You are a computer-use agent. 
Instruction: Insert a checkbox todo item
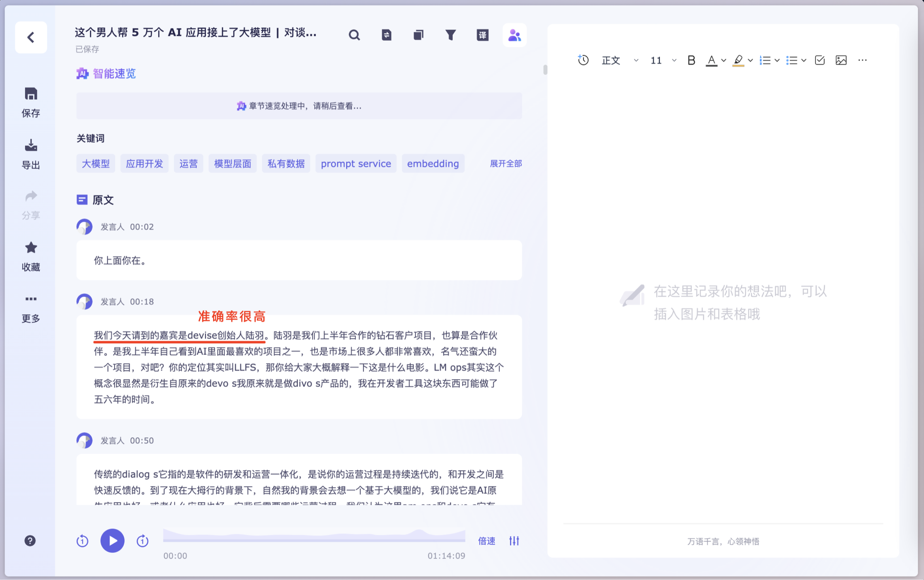[819, 60]
